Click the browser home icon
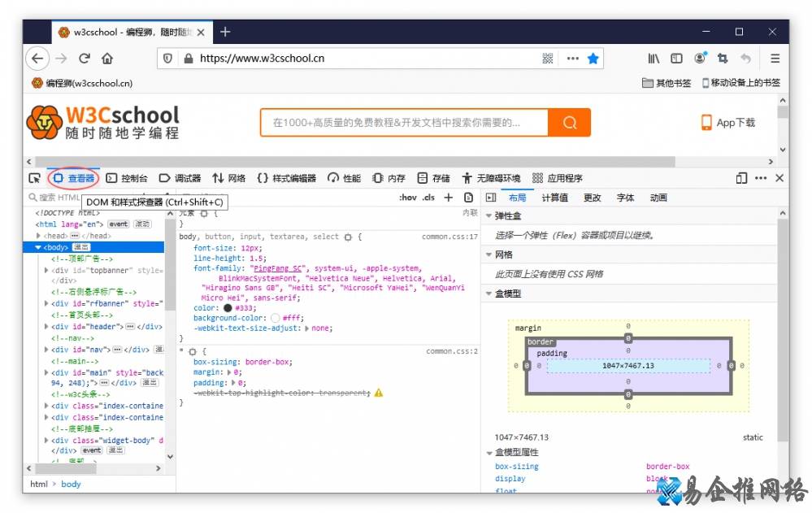This screenshot has width=812, height=513. tap(107, 59)
